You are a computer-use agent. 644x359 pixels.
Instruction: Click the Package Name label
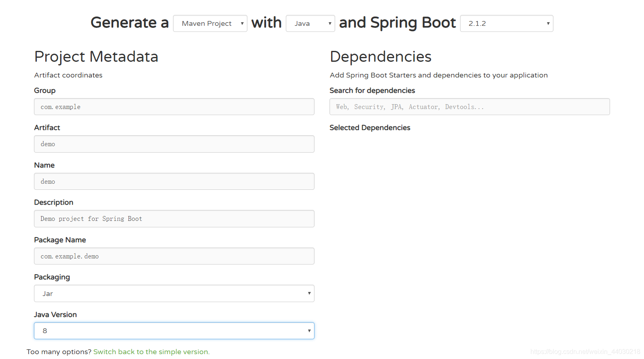pos(60,240)
